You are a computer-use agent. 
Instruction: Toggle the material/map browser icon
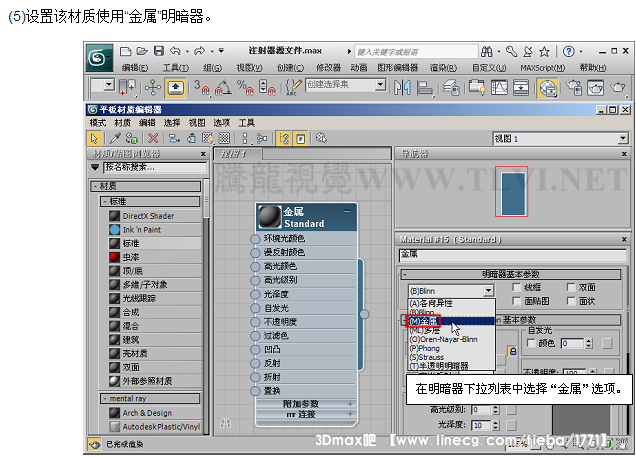point(284,139)
